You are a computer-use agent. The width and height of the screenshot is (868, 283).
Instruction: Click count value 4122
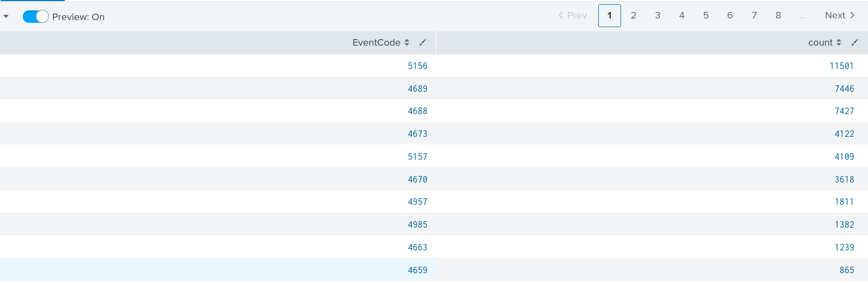tap(845, 134)
